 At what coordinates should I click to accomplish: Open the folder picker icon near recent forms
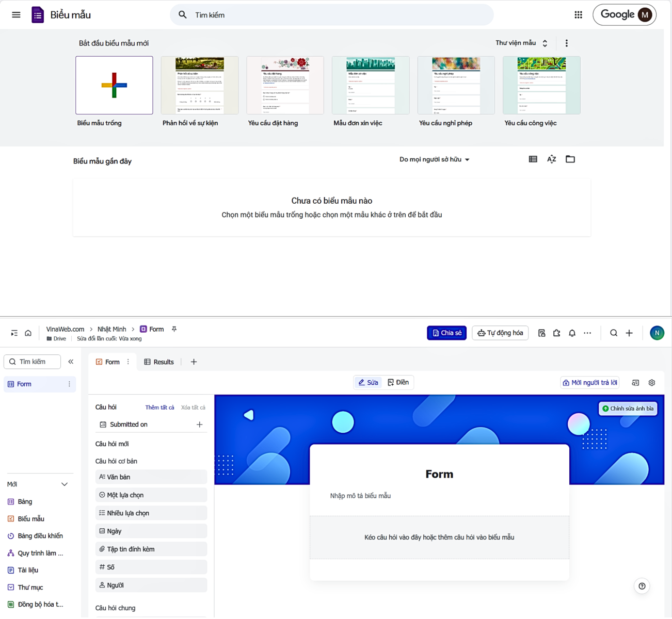(x=570, y=159)
